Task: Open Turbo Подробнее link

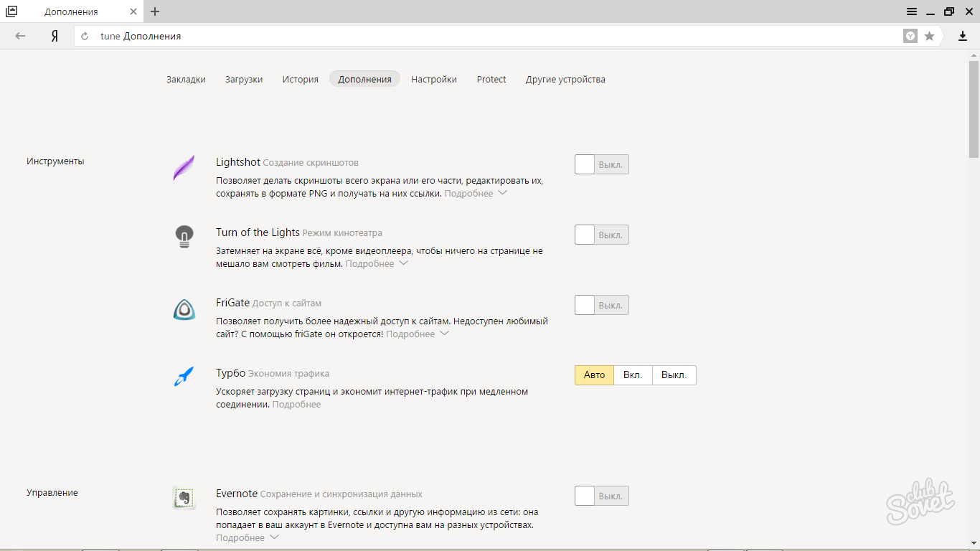Action: click(296, 405)
